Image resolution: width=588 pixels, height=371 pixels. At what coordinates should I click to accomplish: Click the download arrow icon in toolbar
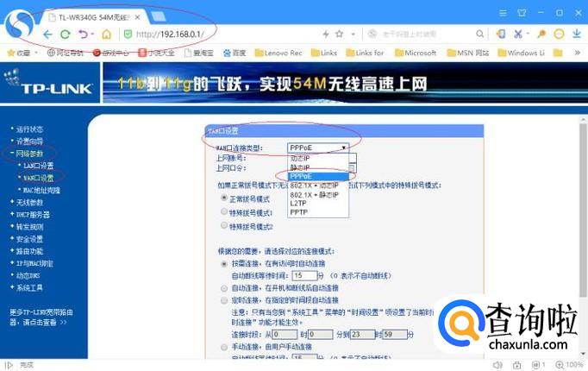[577, 35]
